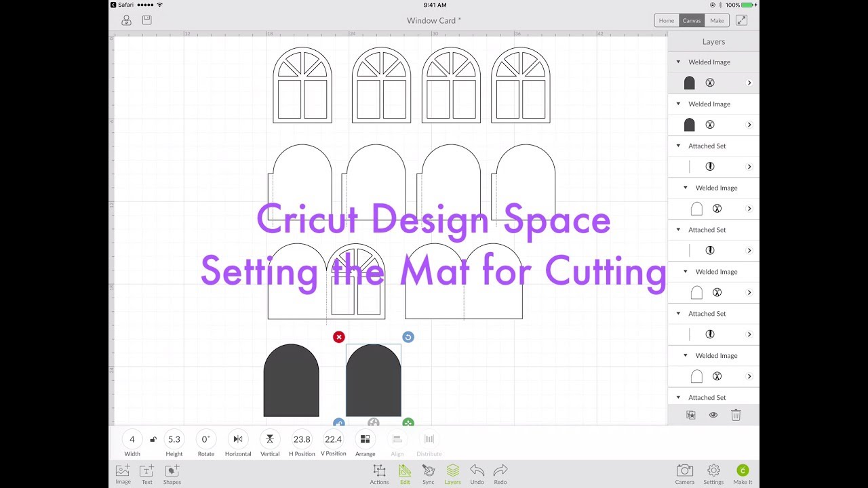The image size is (868, 488).
Task: Toggle the Edit bar
Action: pyautogui.click(x=405, y=474)
